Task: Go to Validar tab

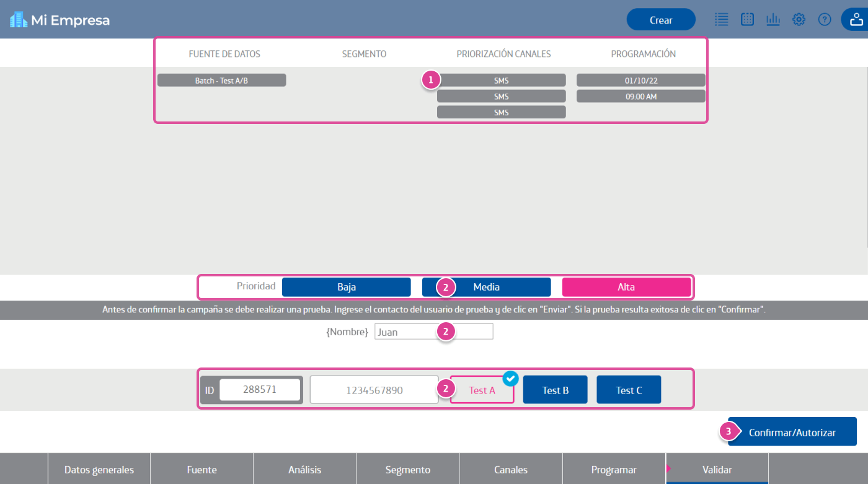Action: click(x=717, y=469)
